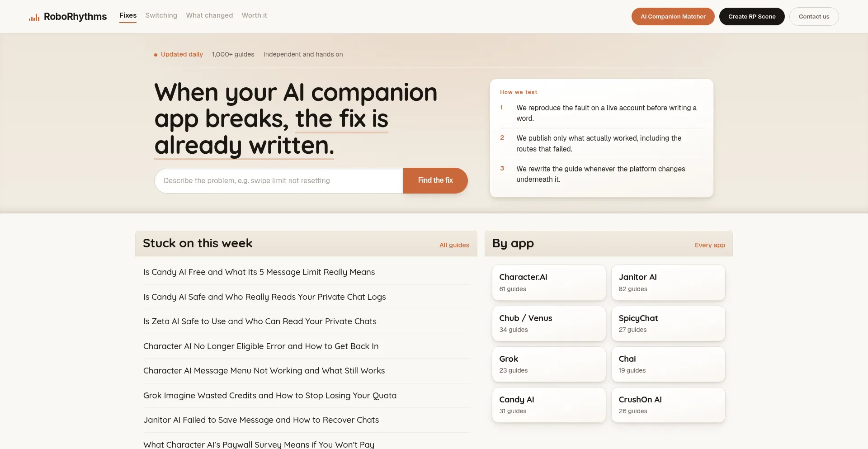Click the 1,000+ guides text
868x449 pixels.
pyautogui.click(x=233, y=54)
